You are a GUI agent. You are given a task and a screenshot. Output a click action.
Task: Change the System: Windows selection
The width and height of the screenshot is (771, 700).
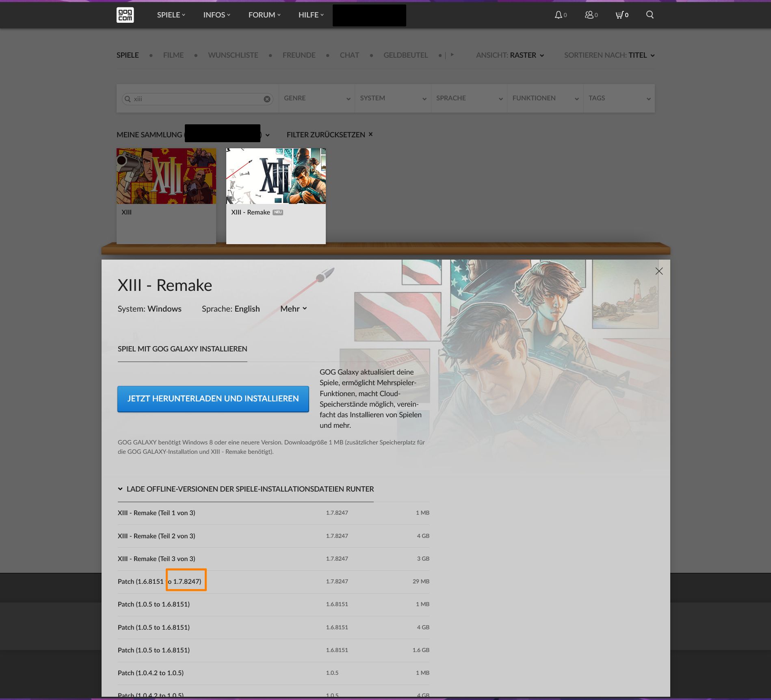149,309
